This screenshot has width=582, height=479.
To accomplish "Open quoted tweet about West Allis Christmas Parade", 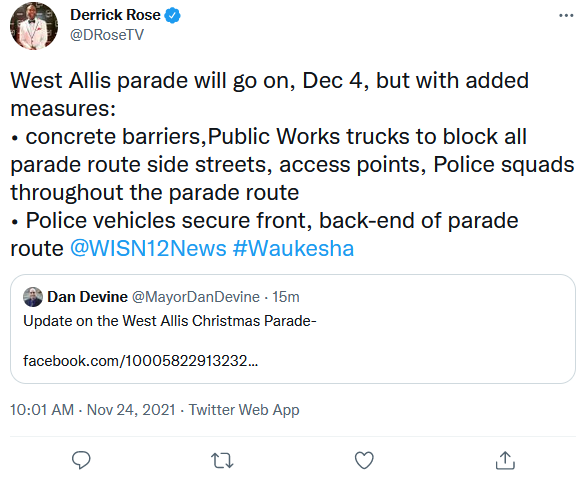I will tap(293, 329).
